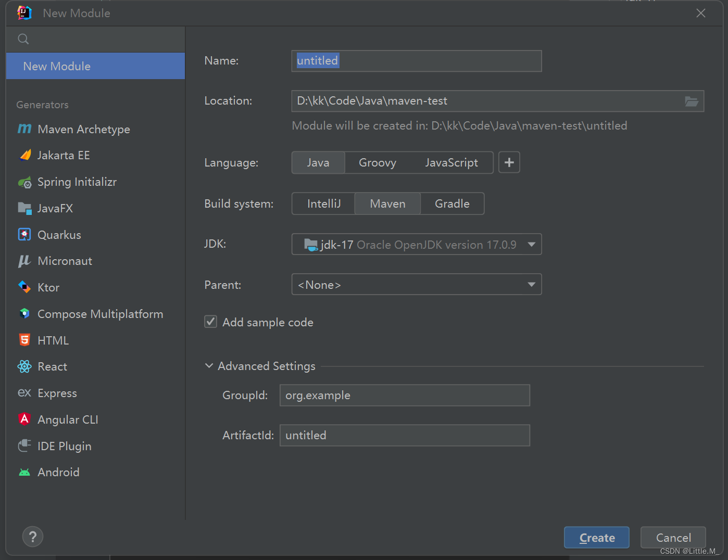This screenshot has width=728, height=560.
Task: Click the Angular CLI shield icon
Action: pos(24,419)
